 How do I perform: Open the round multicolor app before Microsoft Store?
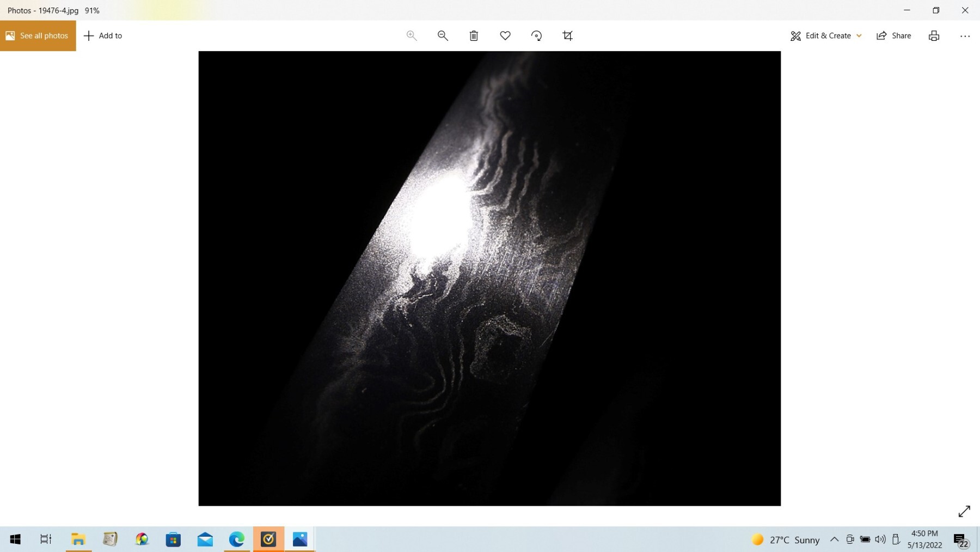tap(142, 539)
